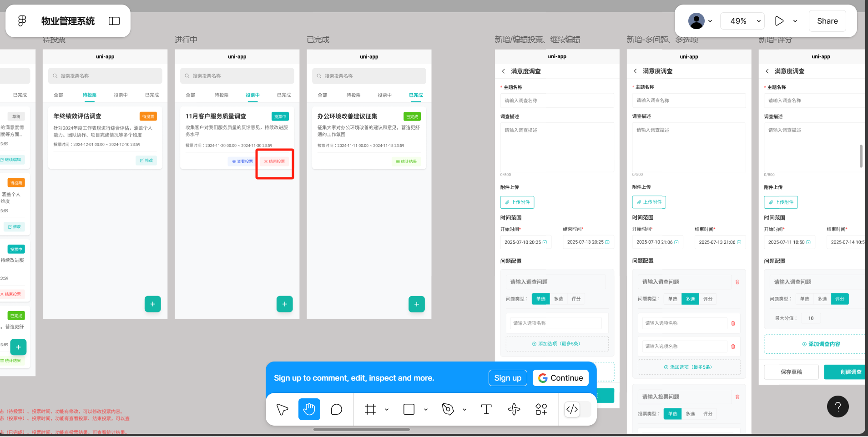Continue with Google button
Image resolution: width=868 pixels, height=437 pixels.
point(560,378)
